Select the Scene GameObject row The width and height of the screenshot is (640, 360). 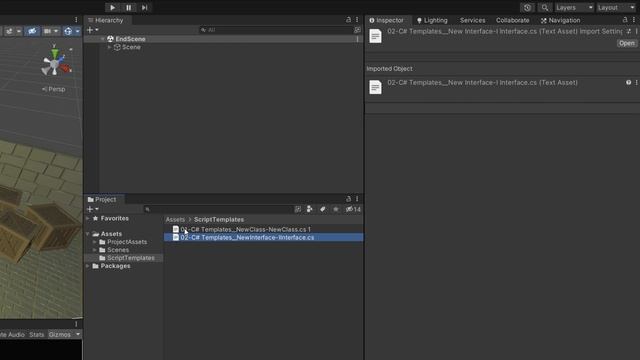pos(223,47)
